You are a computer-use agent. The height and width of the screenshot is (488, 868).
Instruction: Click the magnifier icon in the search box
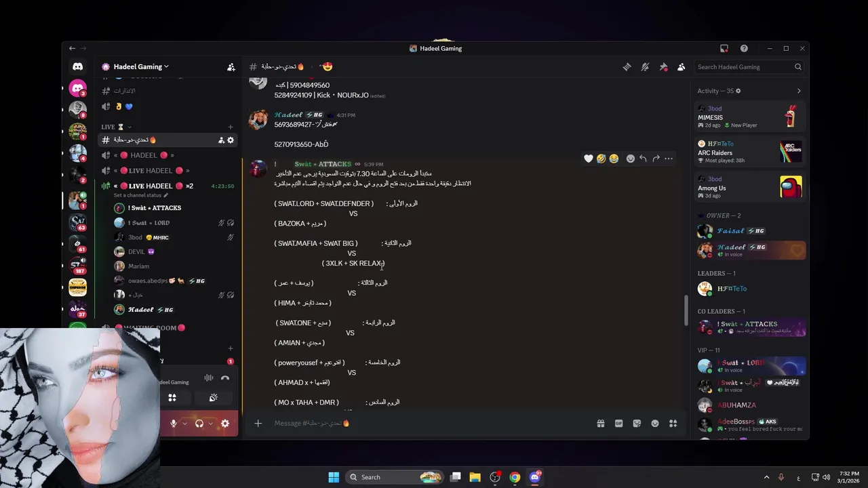pos(798,66)
